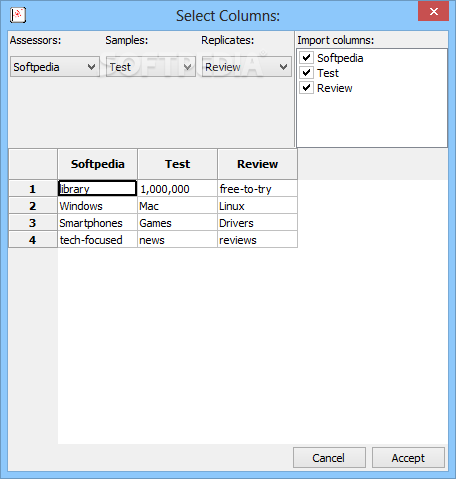
Task: Uncheck the Test import column checkbox
Action: (306, 73)
